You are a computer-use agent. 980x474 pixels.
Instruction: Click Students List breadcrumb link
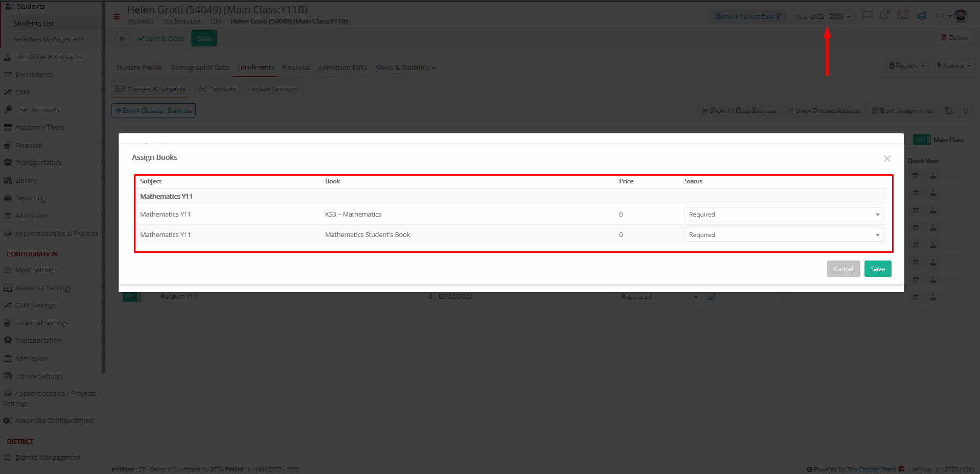pyautogui.click(x=181, y=21)
